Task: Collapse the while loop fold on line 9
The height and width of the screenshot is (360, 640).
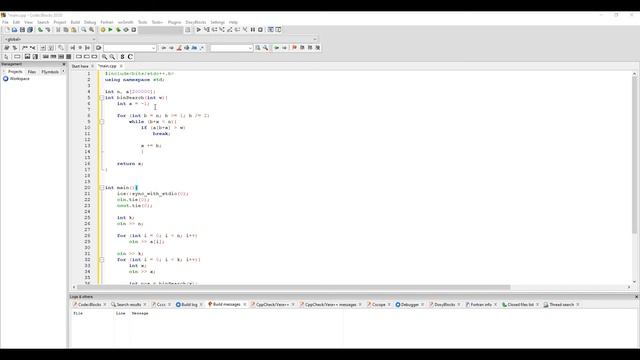Action: (x=102, y=122)
